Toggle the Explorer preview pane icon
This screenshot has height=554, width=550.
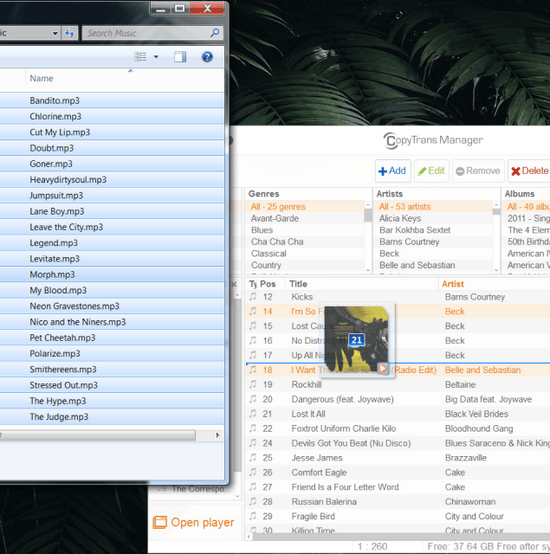[180, 57]
